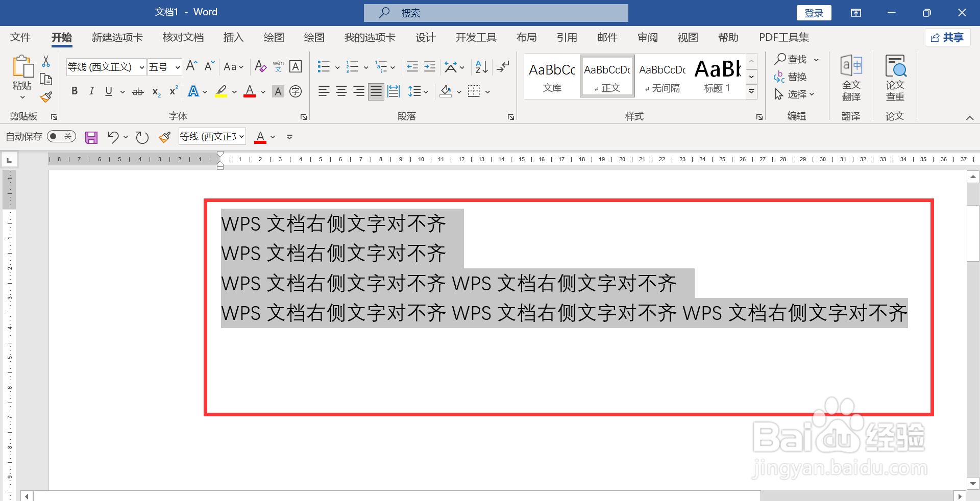Align text right

(x=359, y=91)
